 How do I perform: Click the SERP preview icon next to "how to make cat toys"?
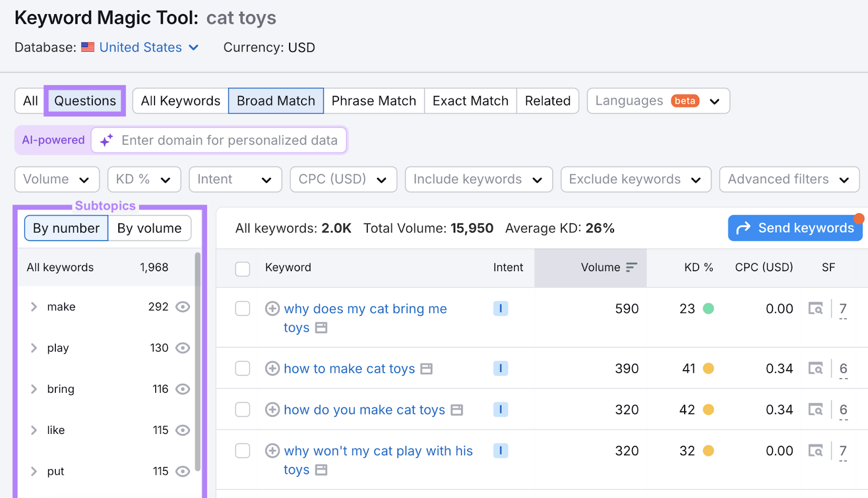pyautogui.click(x=427, y=368)
